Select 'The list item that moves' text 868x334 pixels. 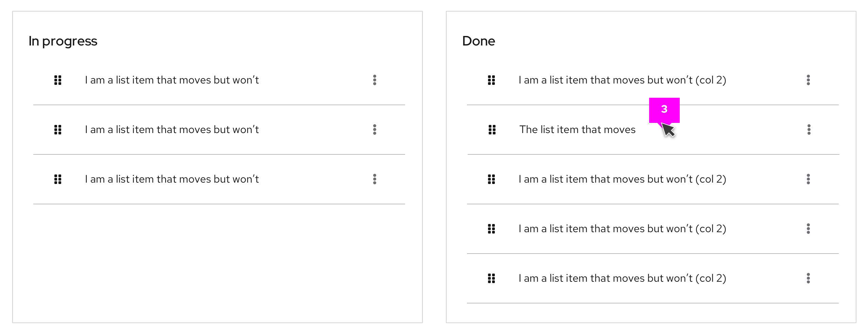(577, 130)
